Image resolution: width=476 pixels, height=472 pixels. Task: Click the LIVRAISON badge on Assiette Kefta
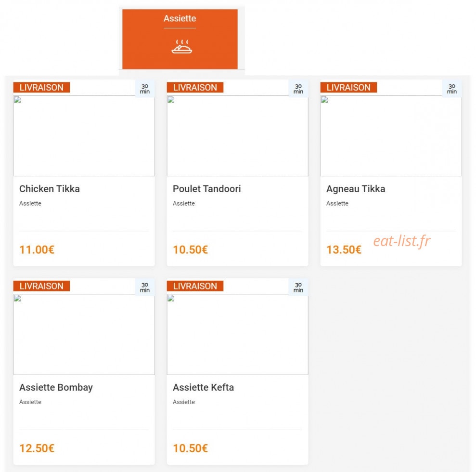point(195,286)
